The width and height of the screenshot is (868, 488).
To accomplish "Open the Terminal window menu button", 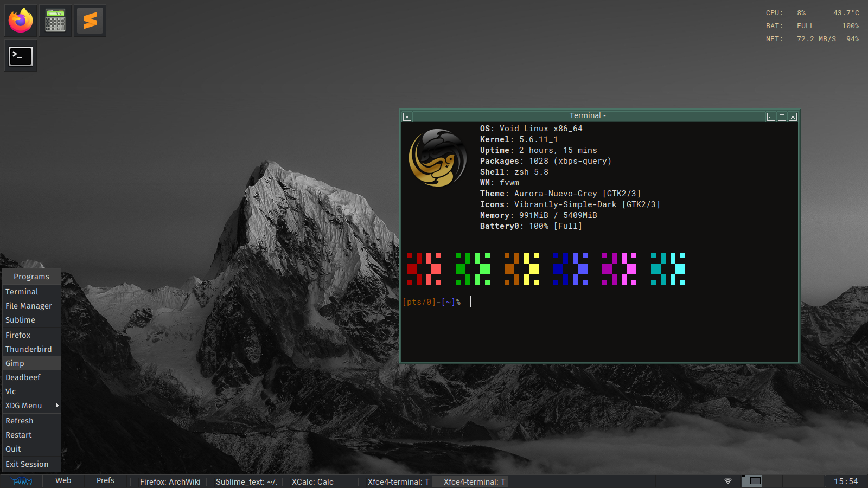I will pyautogui.click(x=407, y=117).
